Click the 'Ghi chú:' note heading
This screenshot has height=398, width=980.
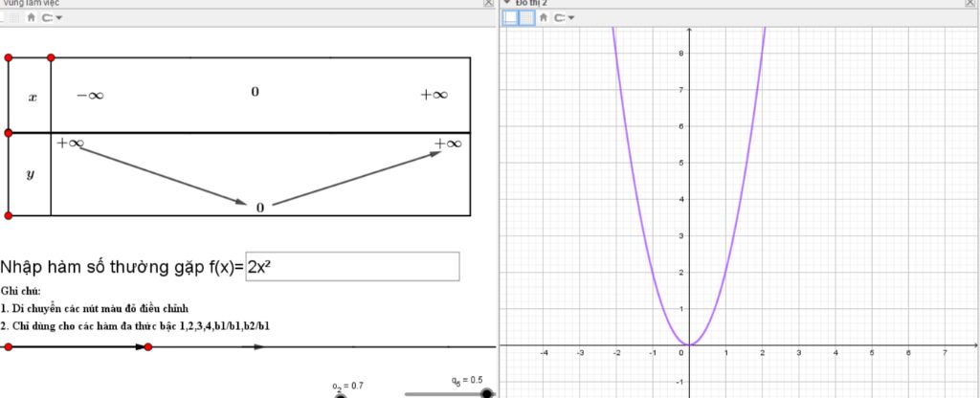pos(21,291)
